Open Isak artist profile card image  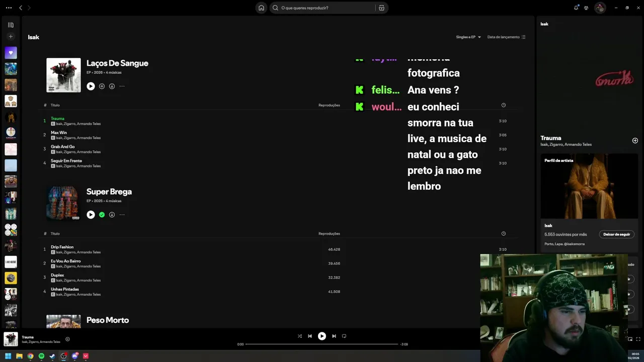pos(589,186)
